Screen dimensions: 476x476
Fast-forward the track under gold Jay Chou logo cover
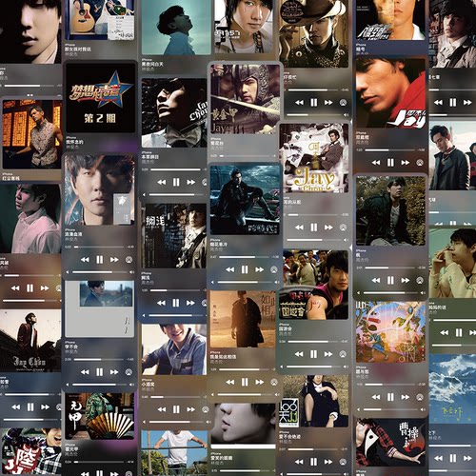[x=328, y=228]
